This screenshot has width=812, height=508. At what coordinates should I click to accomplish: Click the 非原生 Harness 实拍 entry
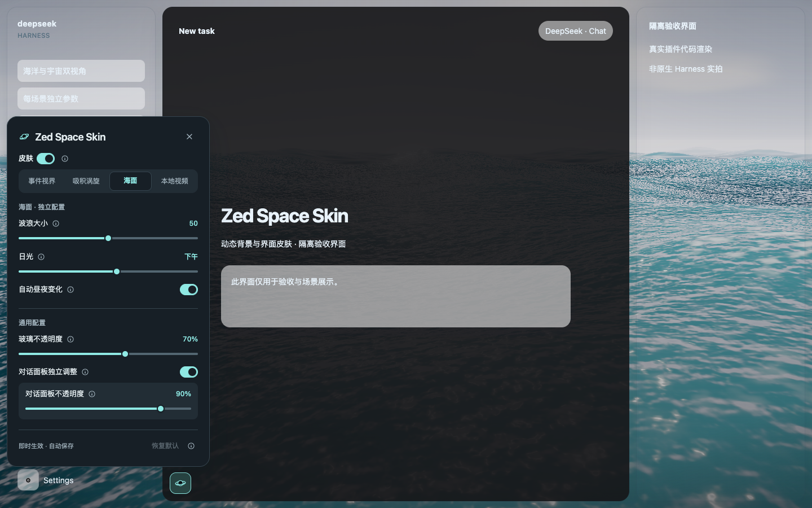coord(686,69)
